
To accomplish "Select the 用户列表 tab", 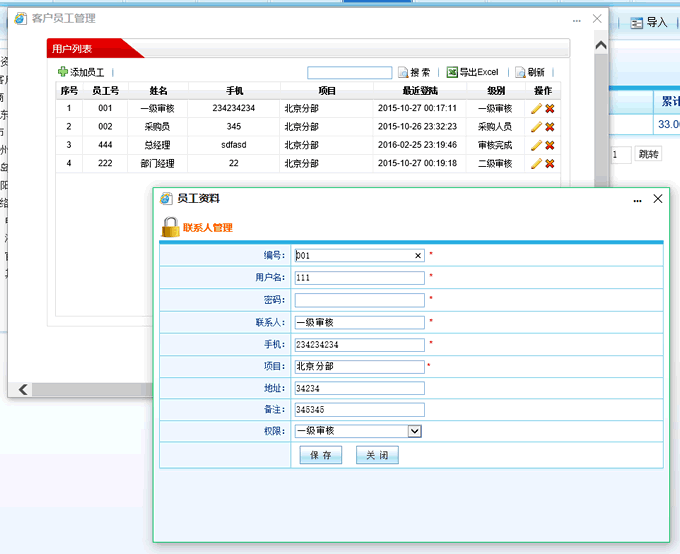I will [x=74, y=48].
